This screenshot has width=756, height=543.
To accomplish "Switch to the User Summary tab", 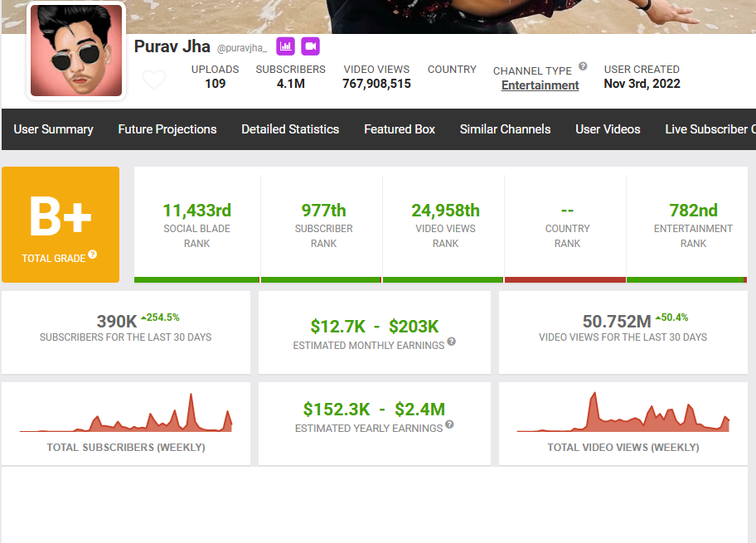I will [x=54, y=129].
